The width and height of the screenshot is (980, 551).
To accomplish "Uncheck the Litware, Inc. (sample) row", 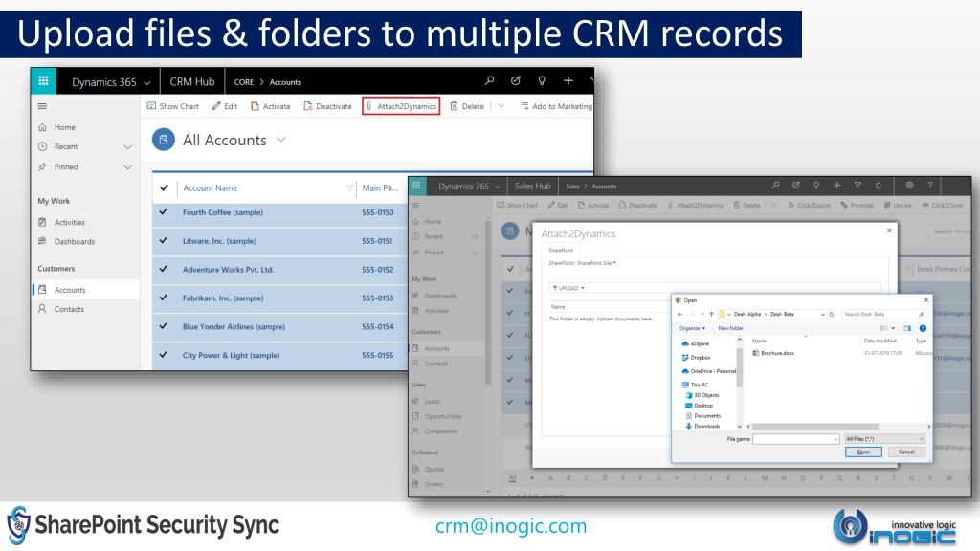I will [163, 240].
